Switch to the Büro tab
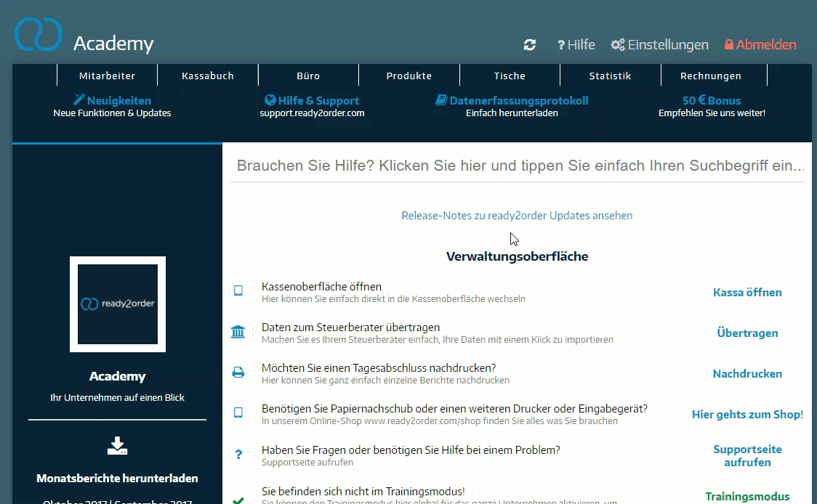 coord(308,76)
